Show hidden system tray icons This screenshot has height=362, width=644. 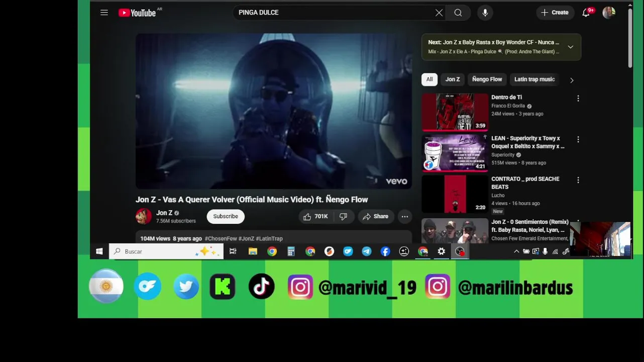(x=516, y=251)
